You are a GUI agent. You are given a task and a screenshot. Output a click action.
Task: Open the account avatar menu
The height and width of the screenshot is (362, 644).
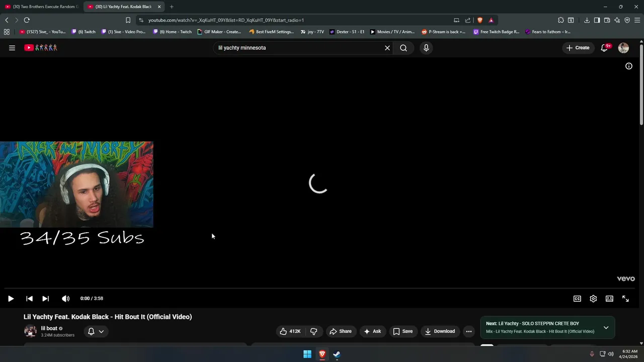pyautogui.click(x=623, y=48)
